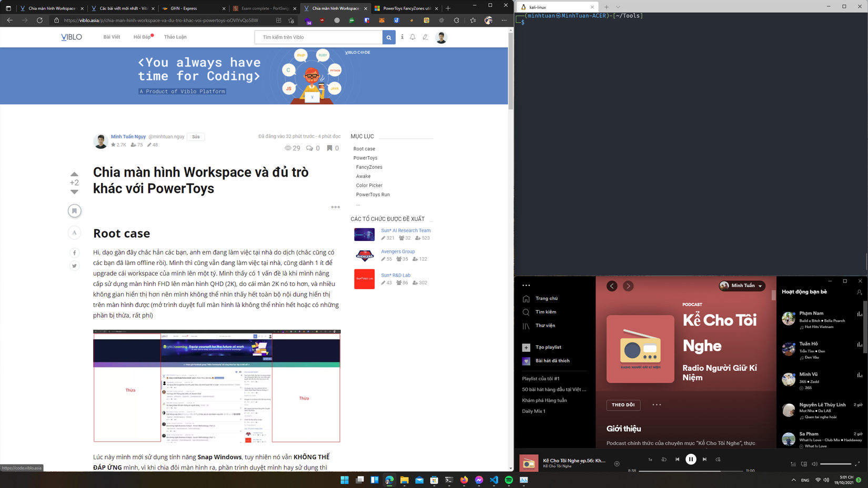This screenshot has width=868, height=488.
Task: Upvote the Viblo article
Action: click(x=74, y=174)
